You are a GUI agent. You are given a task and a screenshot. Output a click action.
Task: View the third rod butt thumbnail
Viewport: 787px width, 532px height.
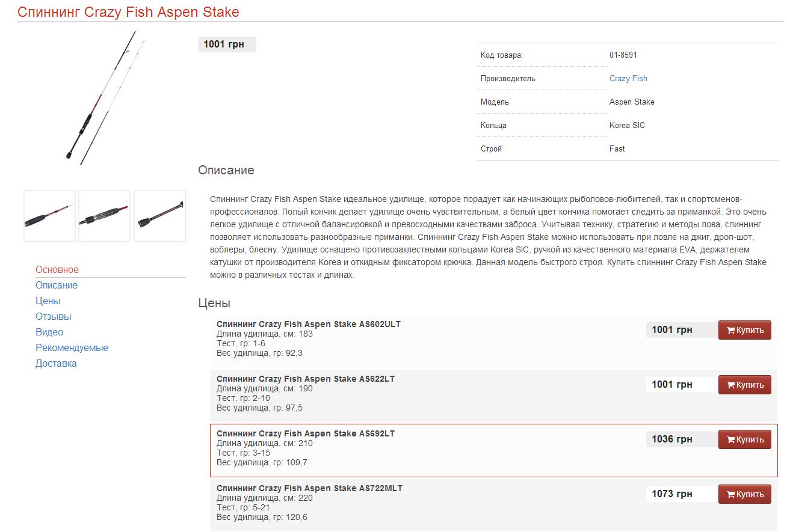pyautogui.click(x=159, y=216)
